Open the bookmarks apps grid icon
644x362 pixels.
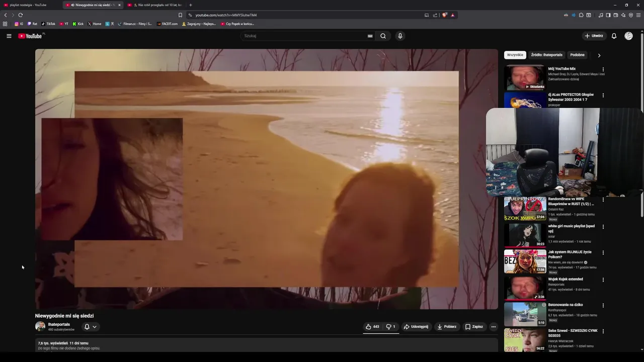click(5, 24)
